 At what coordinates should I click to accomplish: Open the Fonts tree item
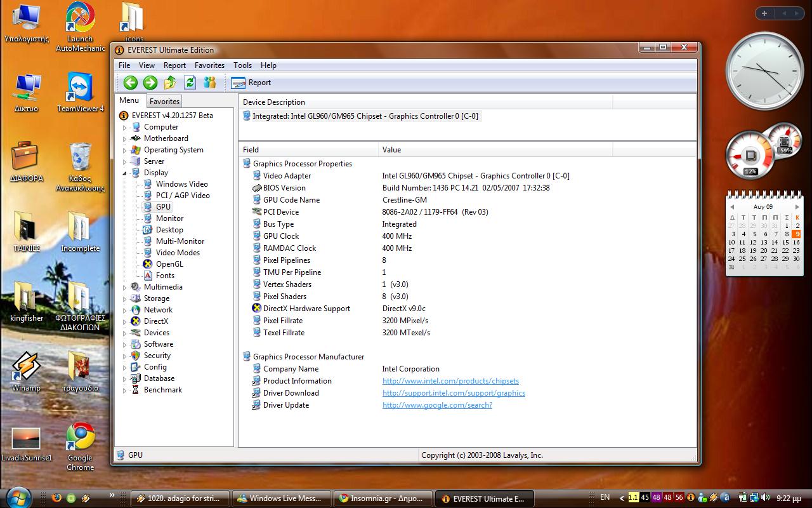(165, 276)
